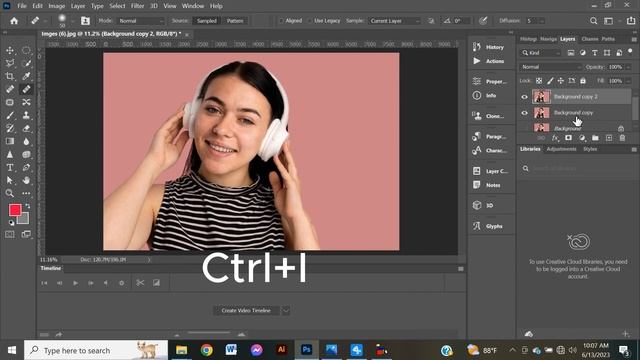Select the Crop tool
This screenshot has height=360, width=640.
pos(10,76)
